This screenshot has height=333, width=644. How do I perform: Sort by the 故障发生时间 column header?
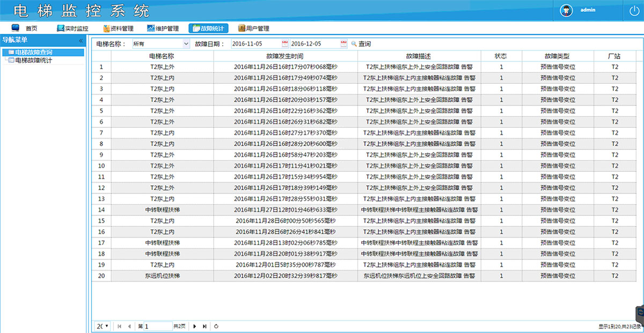click(285, 56)
